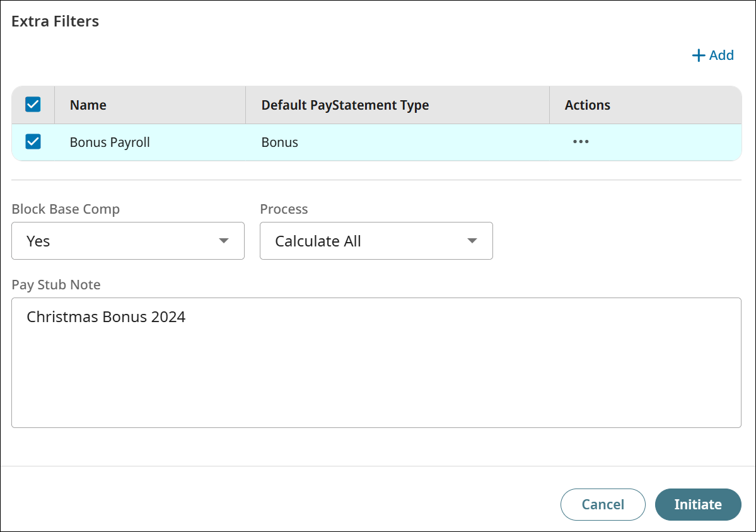Viewport: 756px width, 532px height.
Task: Click the Actions column header
Action: pyautogui.click(x=587, y=105)
